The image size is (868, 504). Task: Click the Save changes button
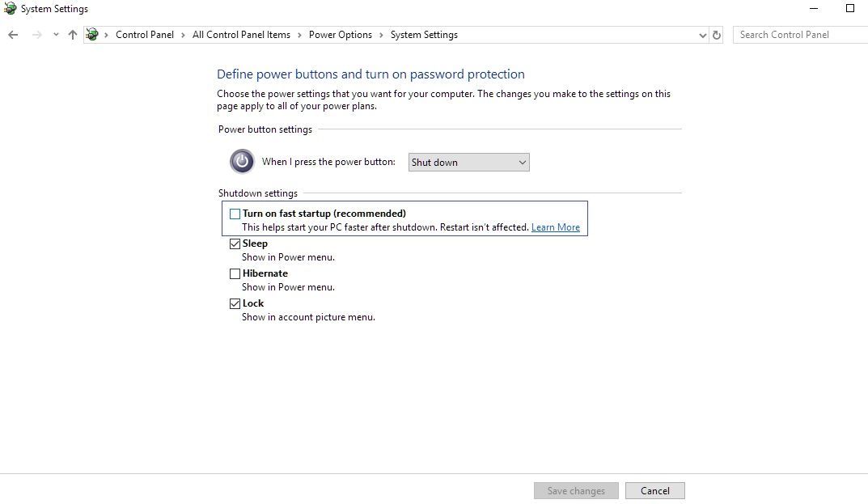point(576,491)
